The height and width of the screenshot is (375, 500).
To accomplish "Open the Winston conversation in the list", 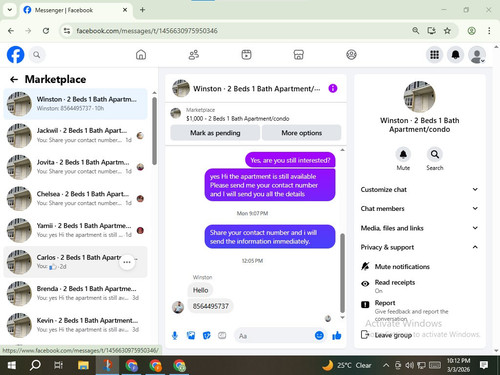I will click(75, 104).
